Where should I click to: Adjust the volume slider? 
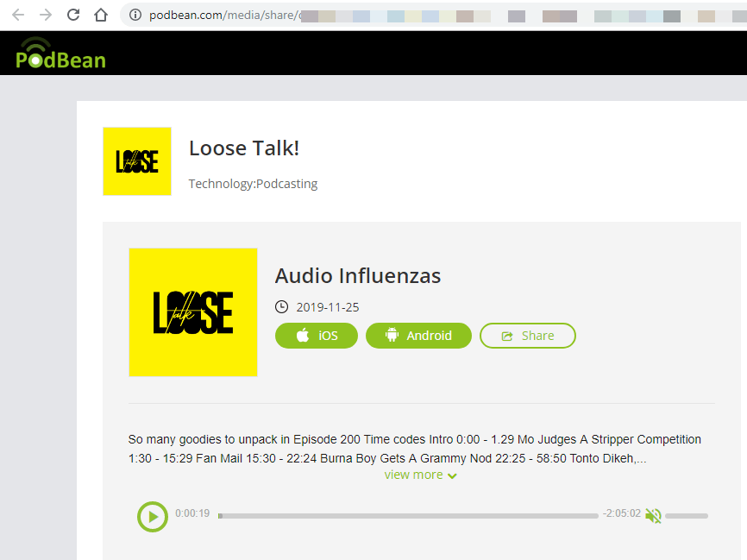click(687, 516)
